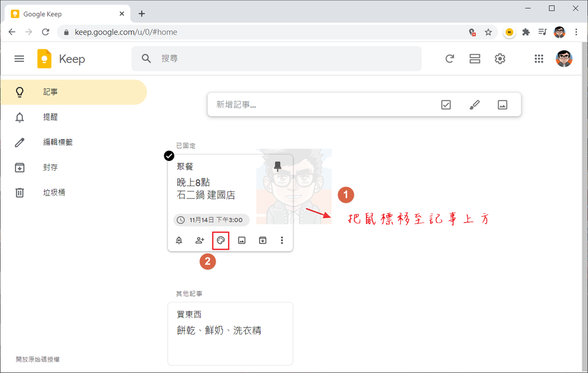Open more options for 聚餐 note
588x373 pixels.
(282, 240)
